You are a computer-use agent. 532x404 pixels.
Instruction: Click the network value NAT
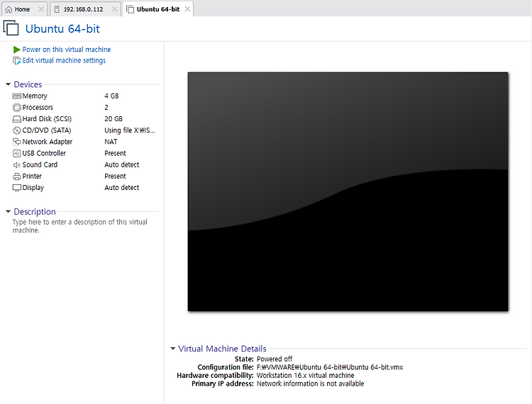[111, 142]
